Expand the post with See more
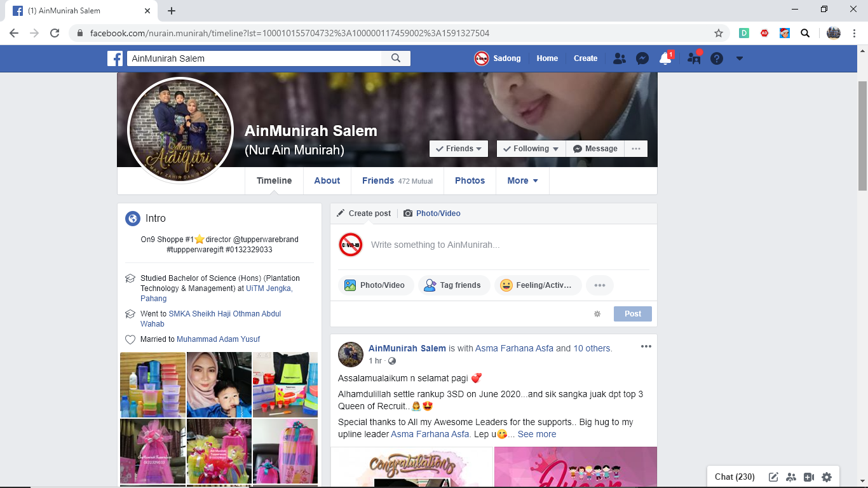The width and height of the screenshot is (868, 488). [536, 435]
